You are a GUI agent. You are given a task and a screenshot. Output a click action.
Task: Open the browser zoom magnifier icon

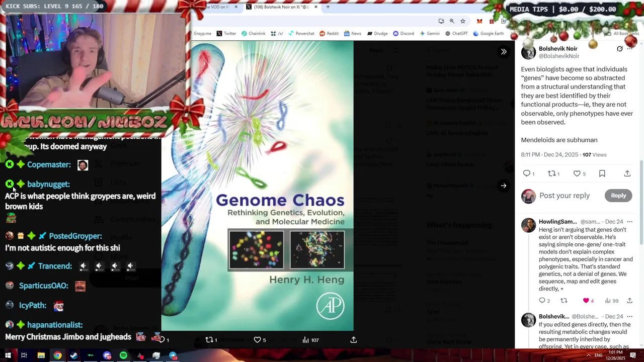[452, 21]
